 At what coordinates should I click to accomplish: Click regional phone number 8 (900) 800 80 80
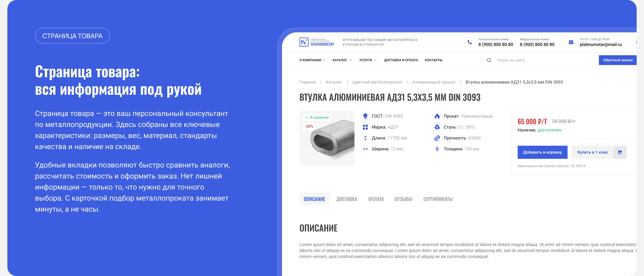[x=495, y=44]
